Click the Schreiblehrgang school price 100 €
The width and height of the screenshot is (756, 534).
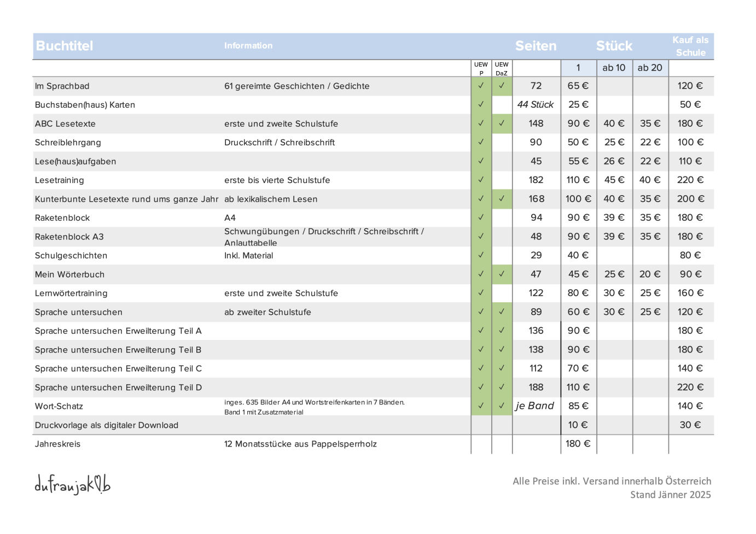click(x=690, y=142)
